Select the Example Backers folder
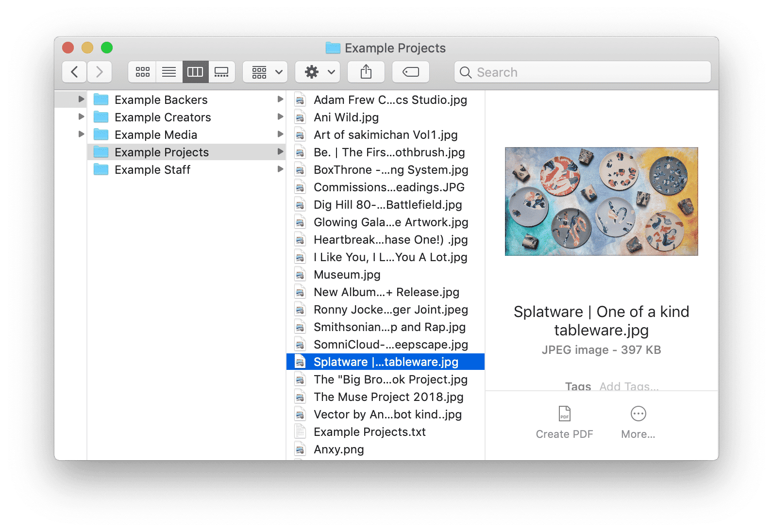 click(186, 100)
